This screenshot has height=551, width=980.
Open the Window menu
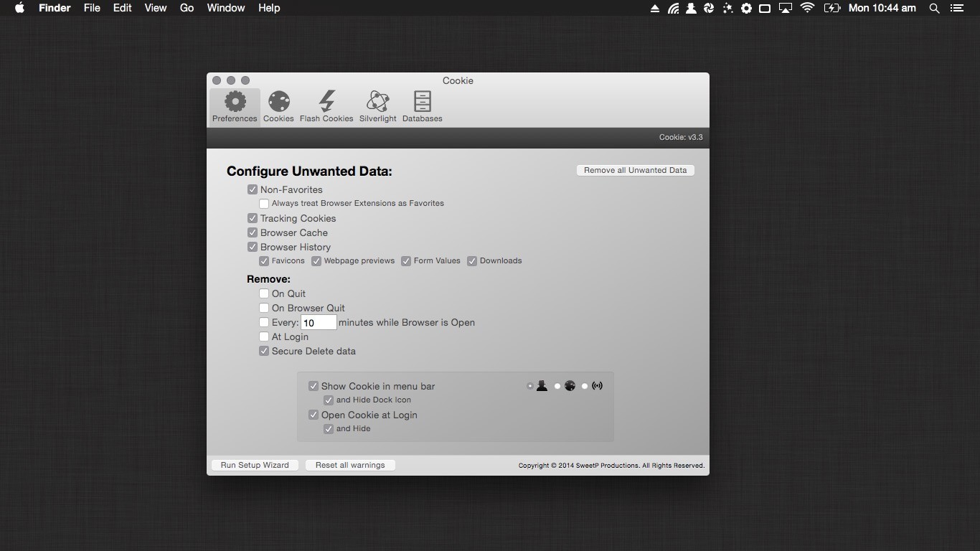(226, 8)
